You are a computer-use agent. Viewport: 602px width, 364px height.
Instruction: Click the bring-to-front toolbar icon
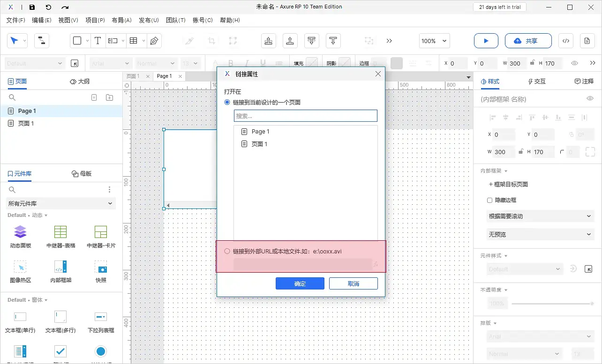tap(268, 41)
